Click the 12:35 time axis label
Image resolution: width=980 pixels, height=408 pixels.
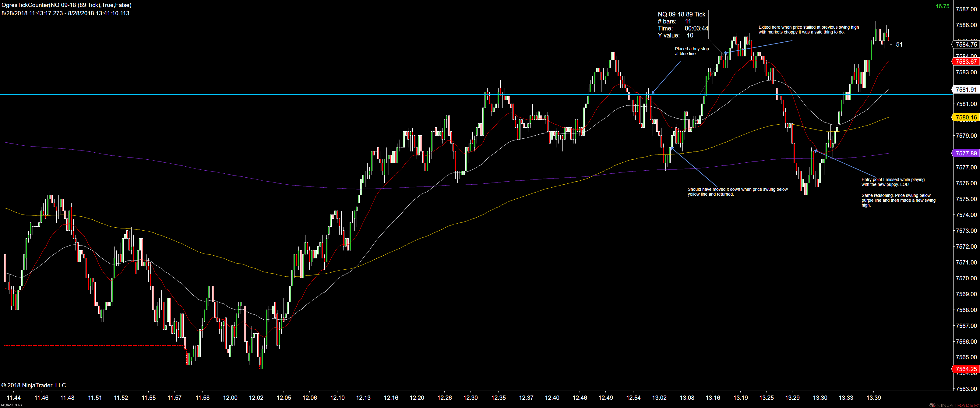(498, 398)
